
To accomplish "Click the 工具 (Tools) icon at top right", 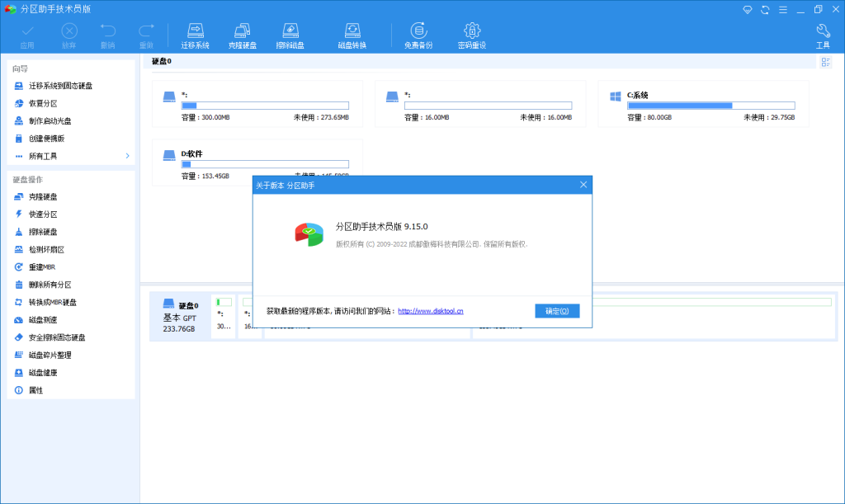I will (x=823, y=34).
